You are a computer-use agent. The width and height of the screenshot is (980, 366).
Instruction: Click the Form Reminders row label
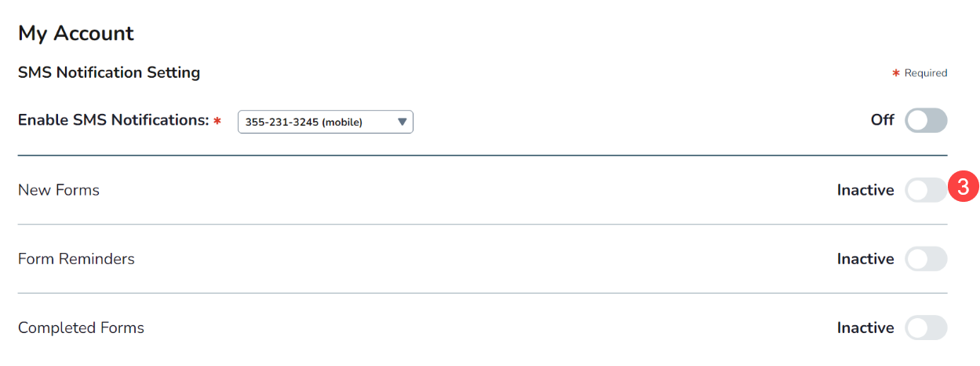tap(76, 259)
